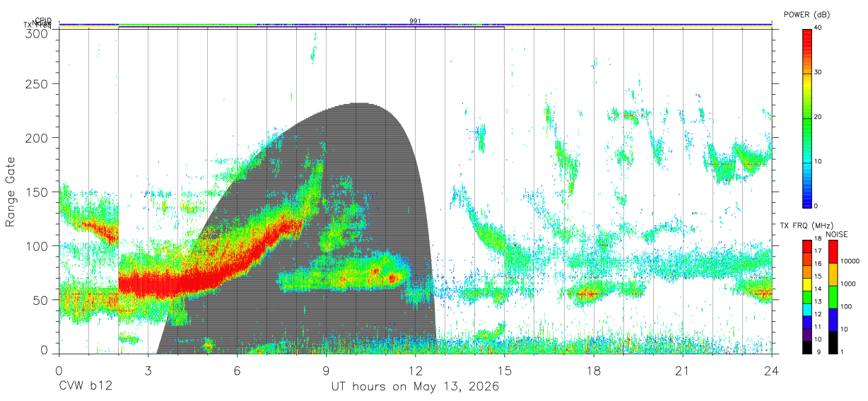Screen dimensions: 868x401
Task: Click the orange segment of the NOISE colorbar
Action: point(833,274)
